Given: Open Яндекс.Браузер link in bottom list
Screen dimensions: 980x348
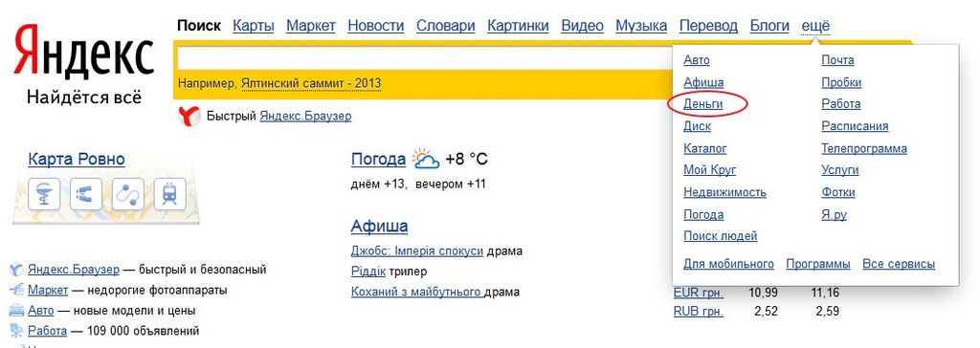Looking at the screenshot, I should (73, 270).
